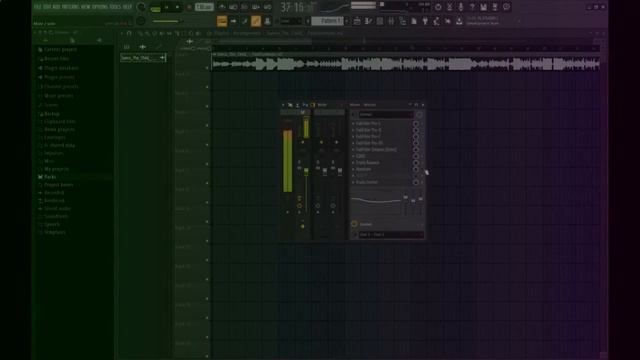Open the TOOLS menu
This screenshot has width=640, height=360.
pos(116,7)
